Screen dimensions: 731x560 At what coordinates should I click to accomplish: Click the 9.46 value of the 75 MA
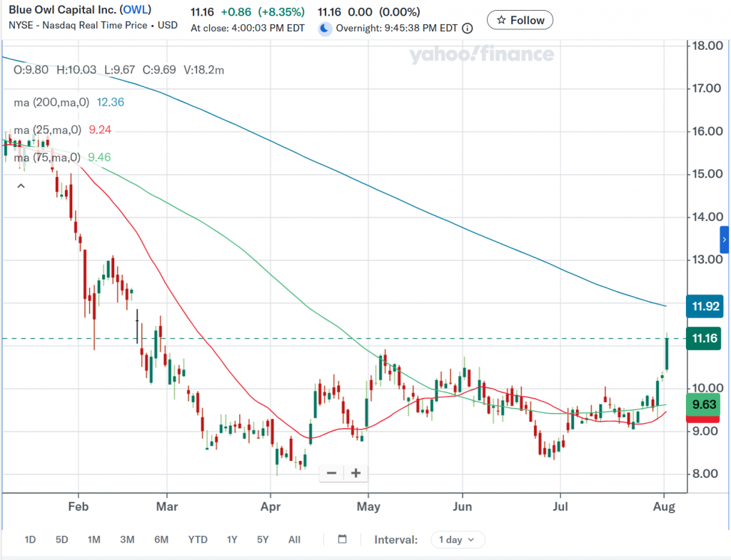pyautogui.click(x=99, y=158)
